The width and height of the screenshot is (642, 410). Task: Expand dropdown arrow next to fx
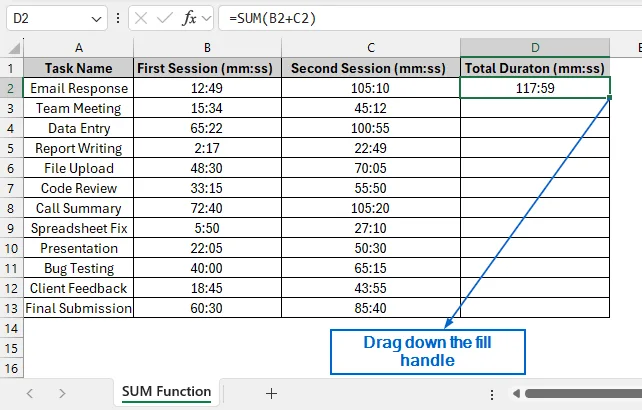[x=206, y=18]
